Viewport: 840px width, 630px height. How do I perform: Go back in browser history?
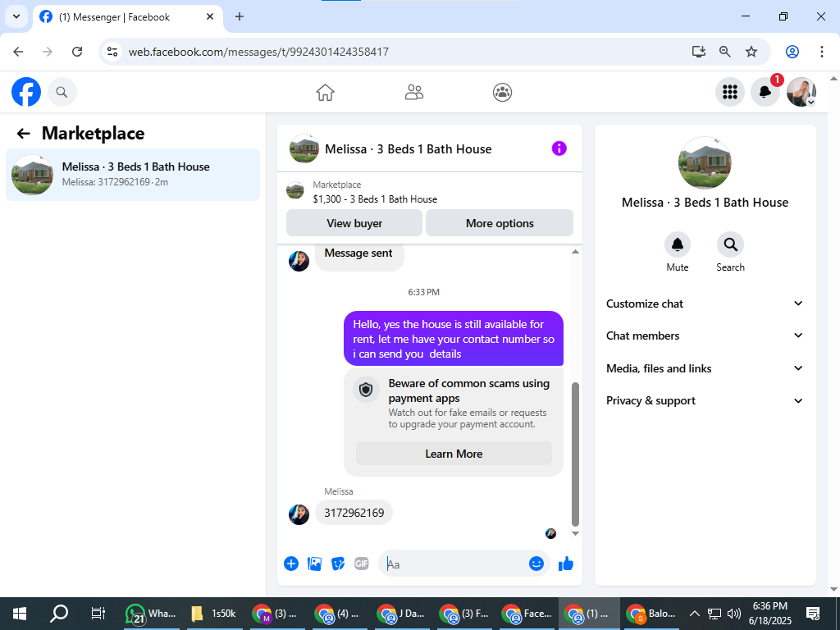click(18, 52)
